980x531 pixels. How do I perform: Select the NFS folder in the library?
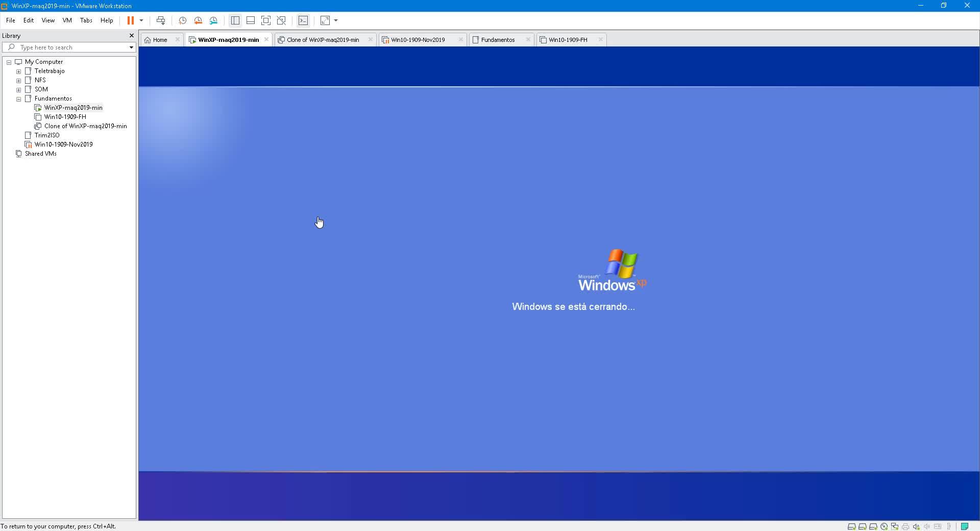point(40,80)
